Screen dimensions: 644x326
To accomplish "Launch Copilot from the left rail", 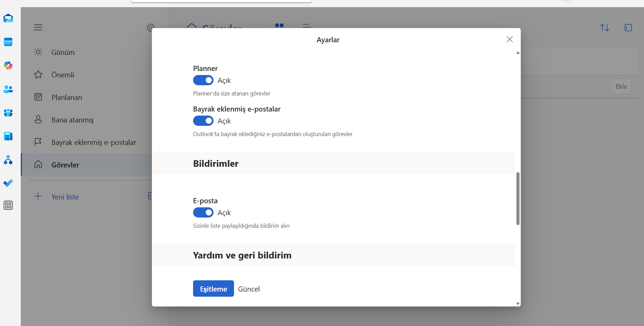I will (x=8, y=65).
